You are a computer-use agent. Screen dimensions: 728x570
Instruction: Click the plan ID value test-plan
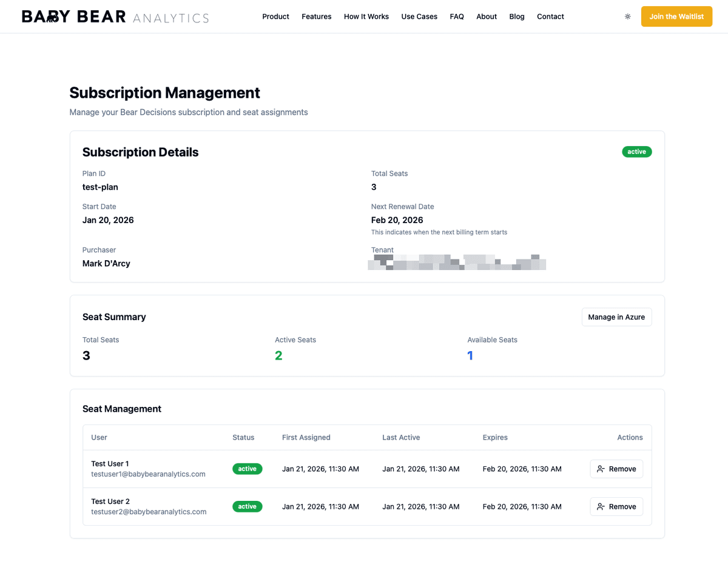(x=100, y=187)
